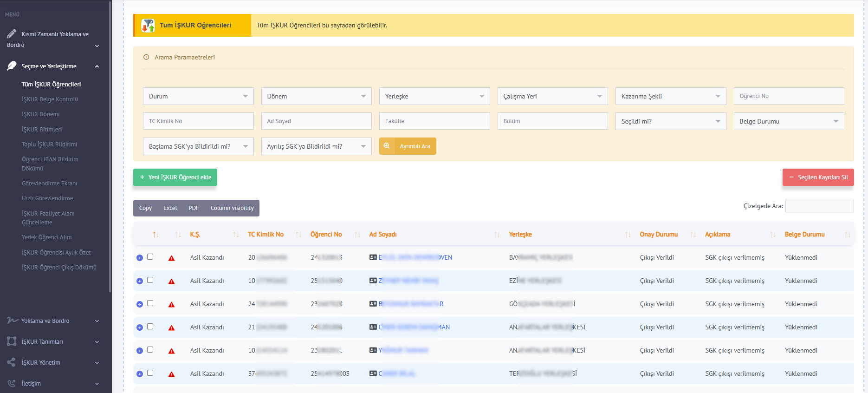Click the Tüm İŞKUR Öğrencileri header icon
Viewport: 868px width, 393px height.
coord(148,26)
